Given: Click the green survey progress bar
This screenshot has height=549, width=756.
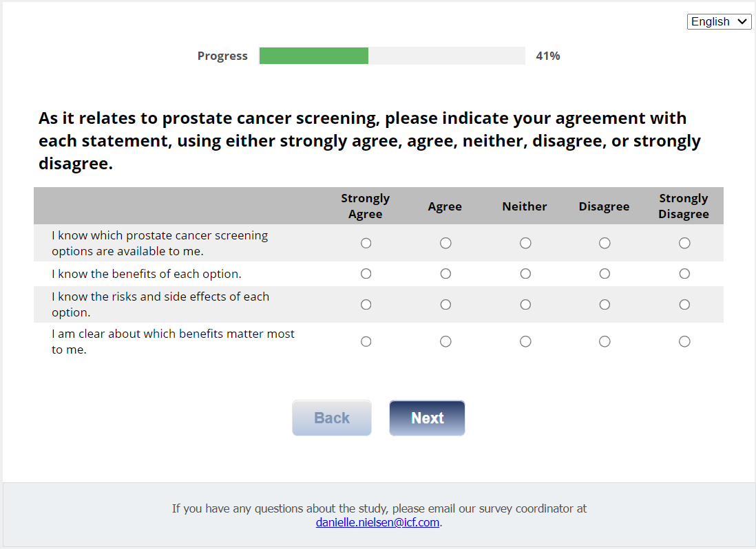Looking at the screenshot, I should [x=314, y=56].
